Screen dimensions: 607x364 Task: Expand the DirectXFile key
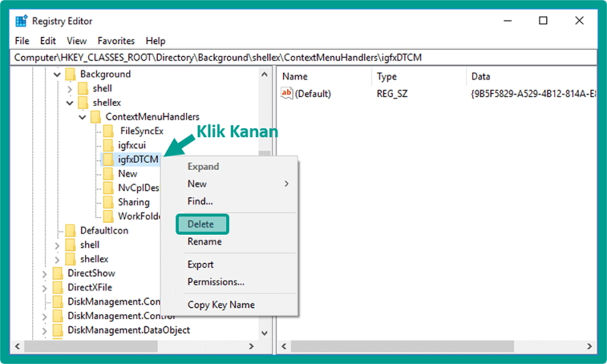(x=45, y=288)
